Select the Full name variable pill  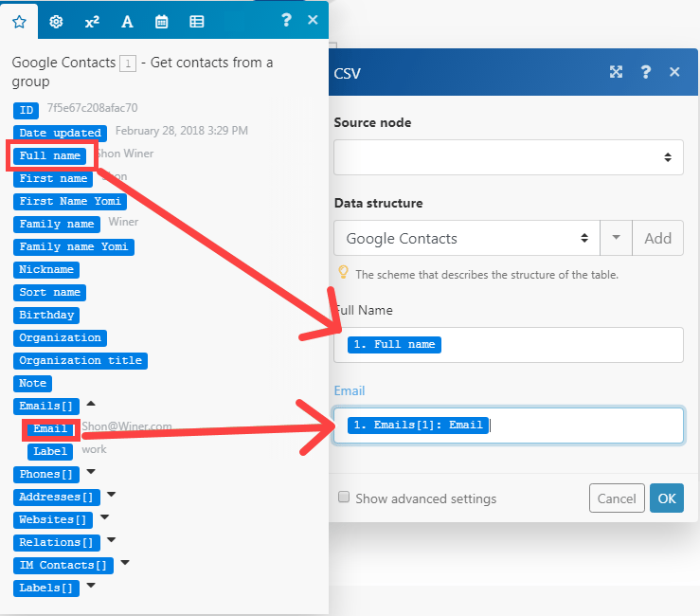pos(49,156)
